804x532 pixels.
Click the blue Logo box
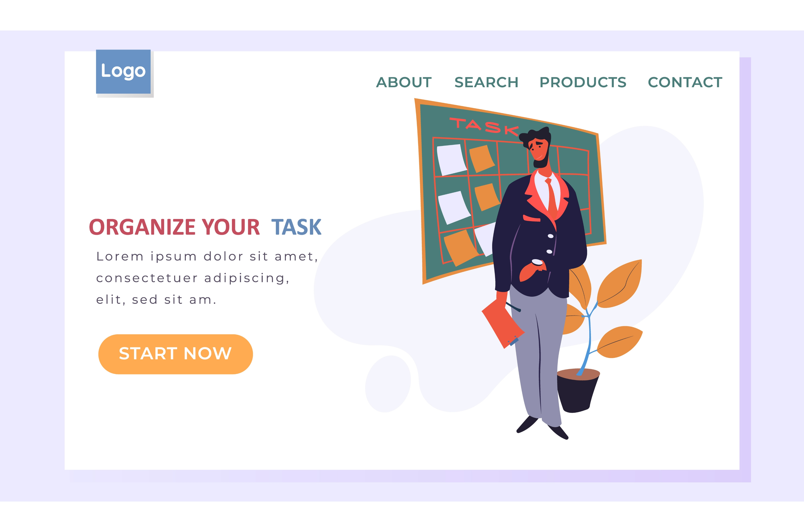coord(123,72)
